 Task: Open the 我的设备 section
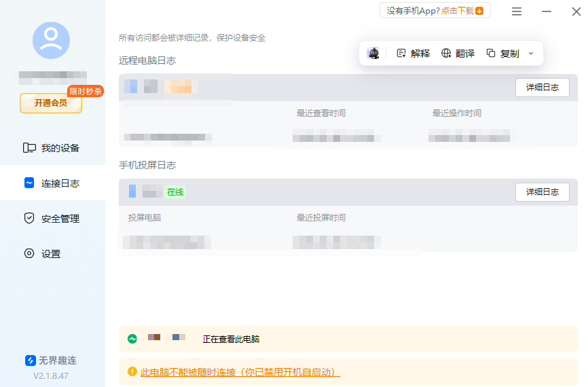[52, 148]
